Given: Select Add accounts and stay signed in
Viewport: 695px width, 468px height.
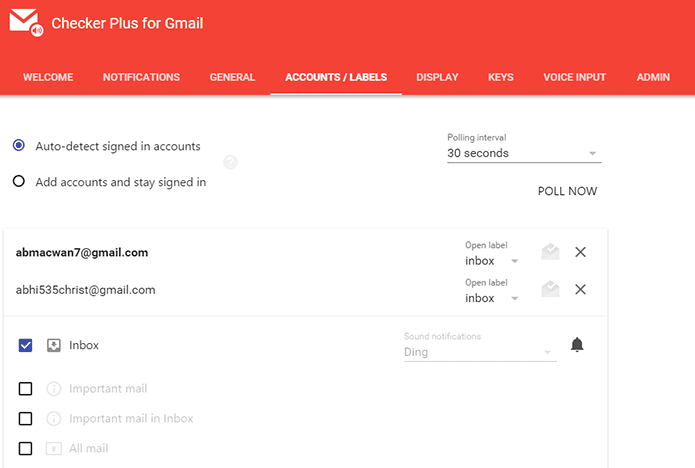Looking at the screenshot, I should (19, 181).
